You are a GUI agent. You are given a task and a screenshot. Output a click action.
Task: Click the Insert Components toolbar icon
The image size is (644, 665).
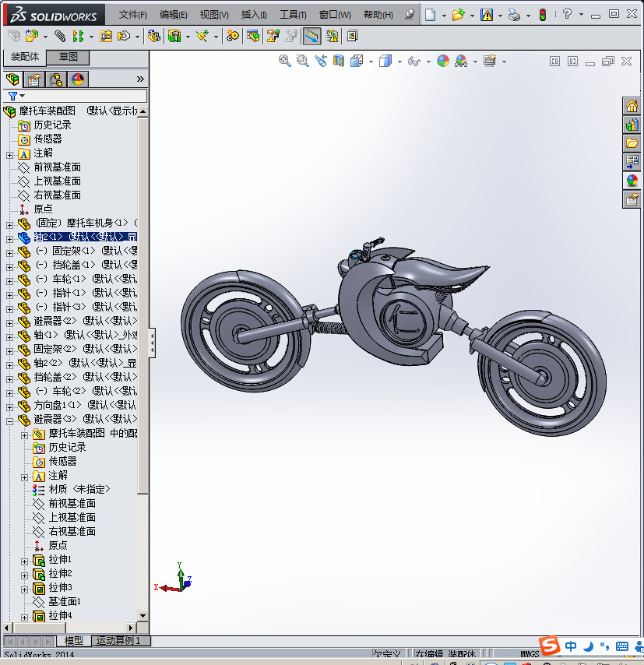(31, 36)
